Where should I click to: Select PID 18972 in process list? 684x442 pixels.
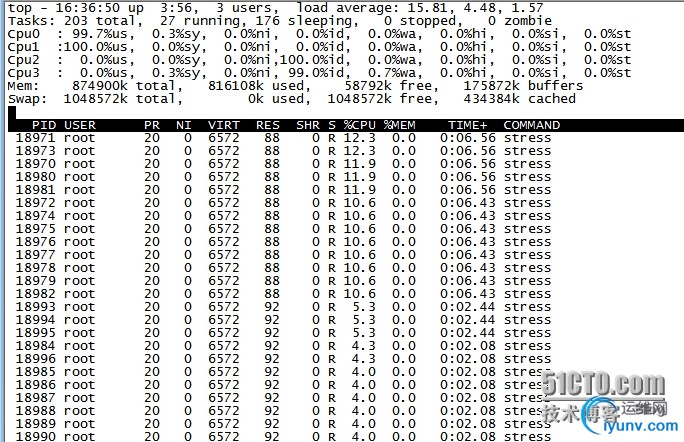click(x=36, y=203)
